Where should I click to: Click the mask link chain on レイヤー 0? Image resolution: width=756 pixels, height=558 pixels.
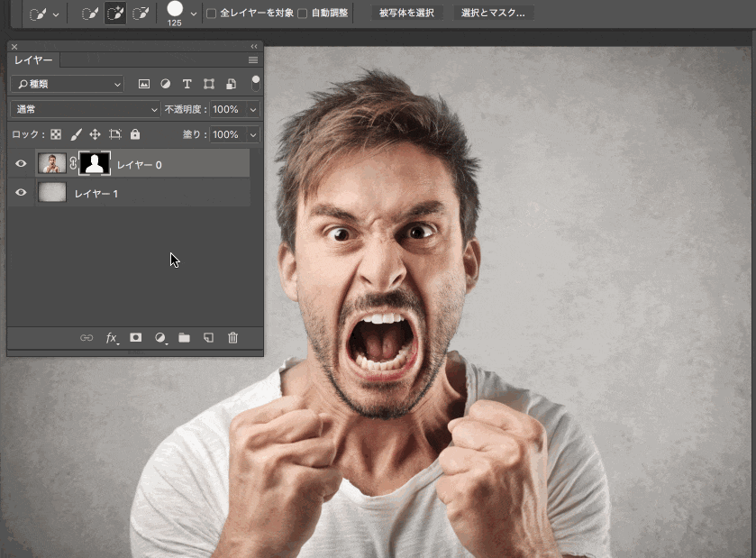pyautogui.click(x=73, y=163)
